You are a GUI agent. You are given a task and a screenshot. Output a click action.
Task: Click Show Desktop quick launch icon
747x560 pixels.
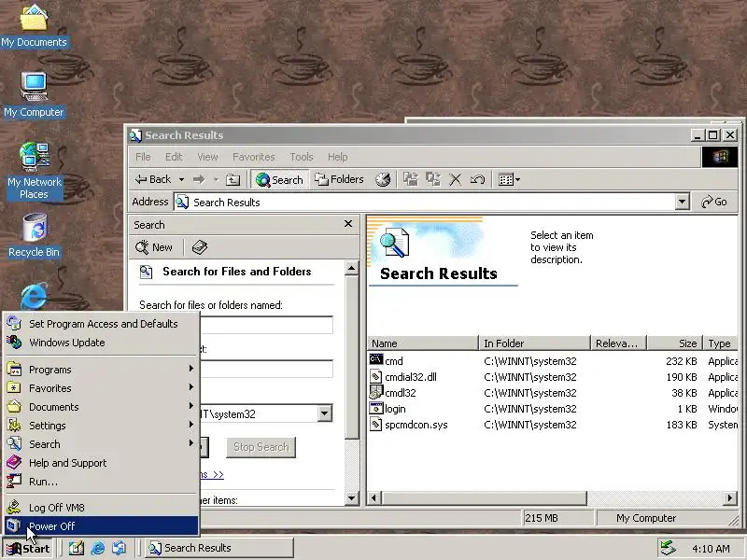pyautogui.click(x=77, y=548)
